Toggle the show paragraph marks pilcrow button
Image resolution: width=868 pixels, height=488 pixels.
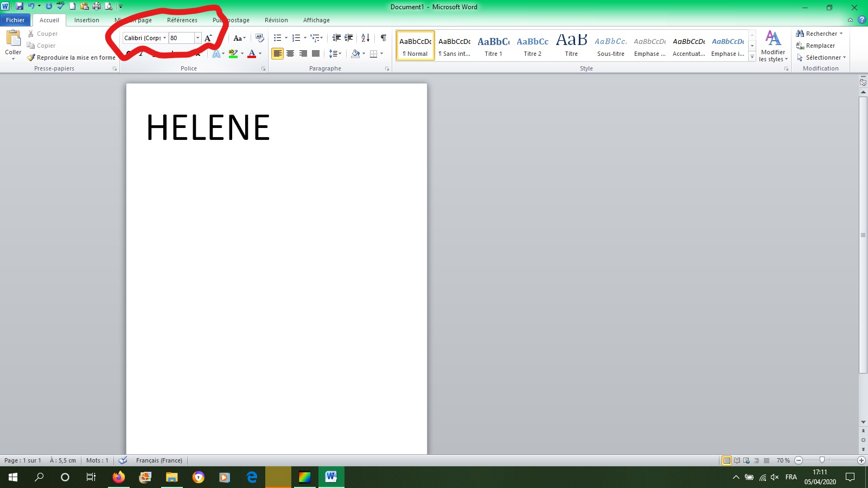[x=384, y=38]
